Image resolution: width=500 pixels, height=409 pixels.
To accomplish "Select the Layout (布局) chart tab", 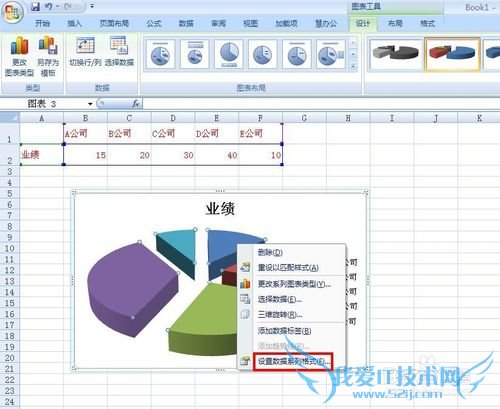I will coord(395,23).
